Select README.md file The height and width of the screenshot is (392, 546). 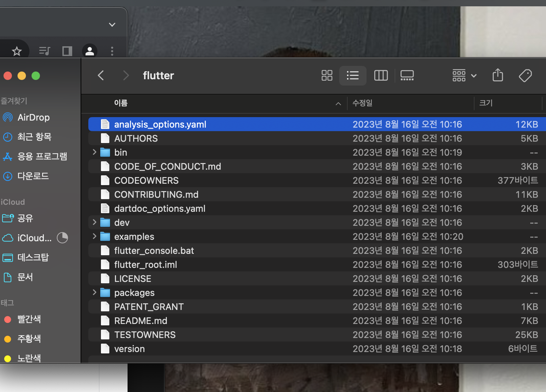click(x=317, y=320)
